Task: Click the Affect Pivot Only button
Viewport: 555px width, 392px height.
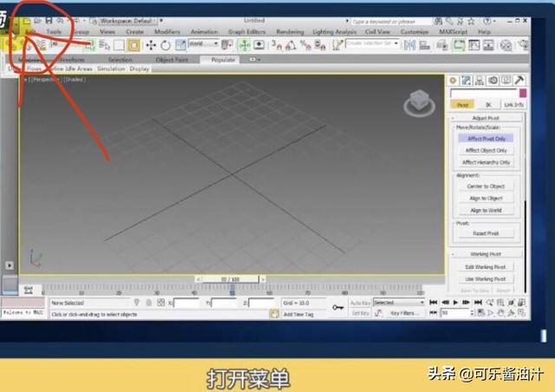Action: [486, 139]
